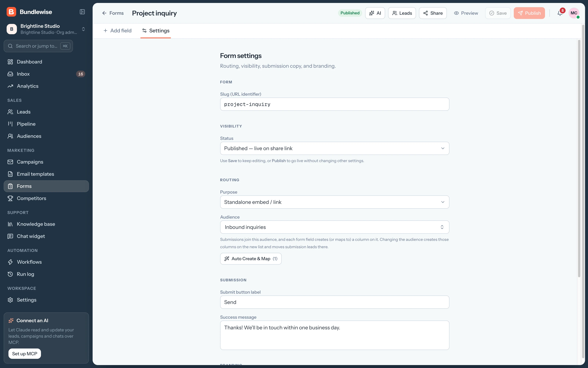Image resolution: width=588 pixels, height=368 pixels.
Task: Click the Published status badge
Action: [x=350, y=13]
